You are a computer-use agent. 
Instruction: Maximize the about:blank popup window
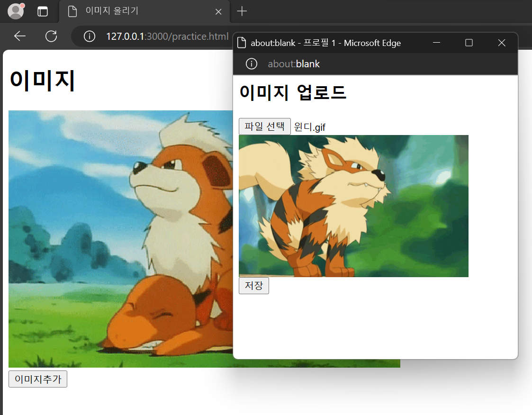[469, 43]
